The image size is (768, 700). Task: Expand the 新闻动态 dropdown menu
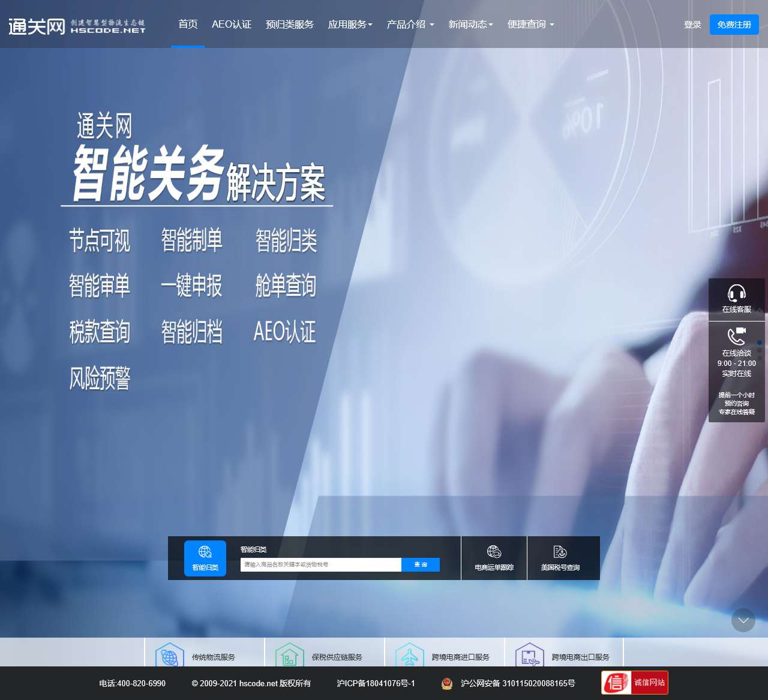[471, 24]
